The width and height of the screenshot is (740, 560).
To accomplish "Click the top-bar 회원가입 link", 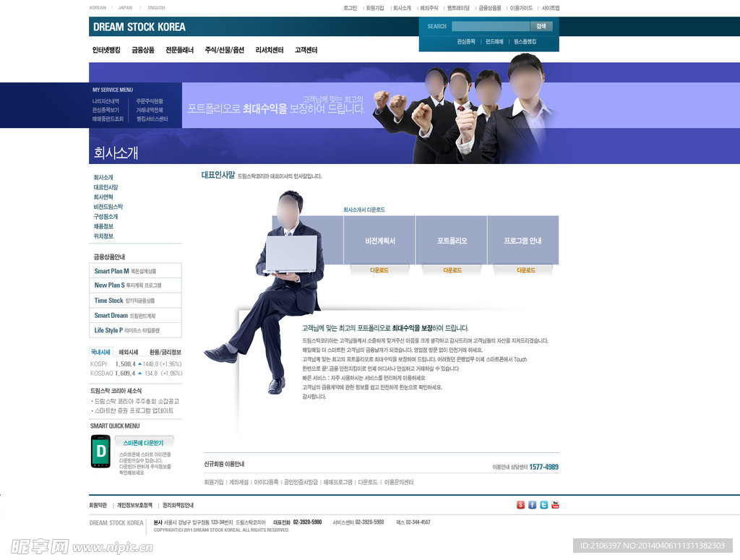I will tap(375, 8).
